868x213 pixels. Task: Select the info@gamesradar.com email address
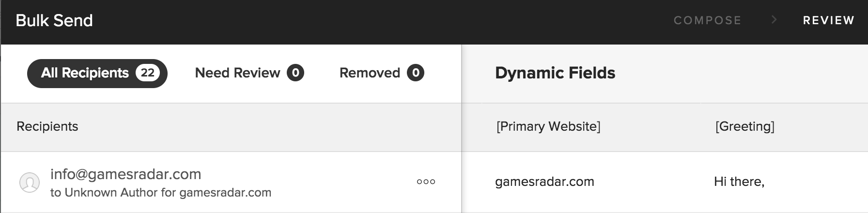126,174
